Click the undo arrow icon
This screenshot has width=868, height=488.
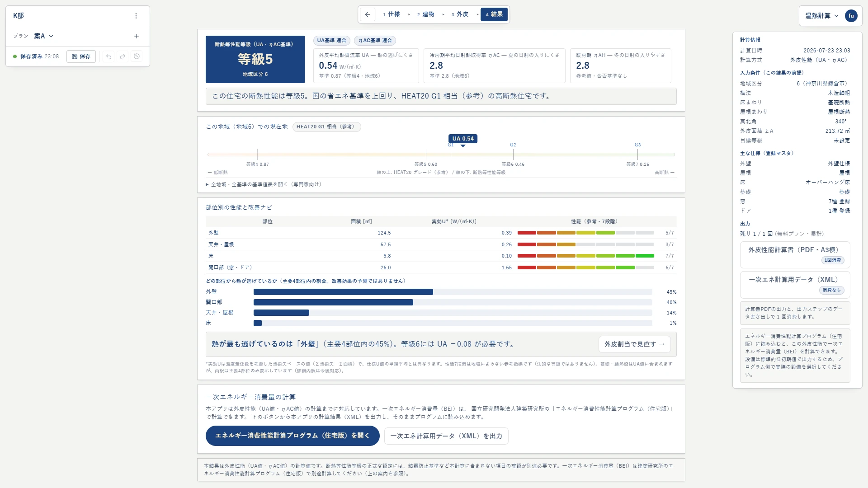coord(108,56)
